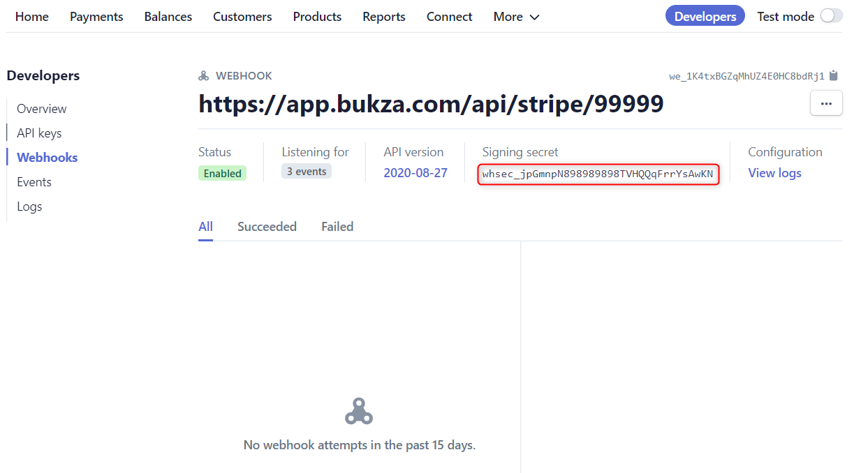Click the Listening for label
The height and width of the screenshot is (473, 868).
tap(315, 152)
